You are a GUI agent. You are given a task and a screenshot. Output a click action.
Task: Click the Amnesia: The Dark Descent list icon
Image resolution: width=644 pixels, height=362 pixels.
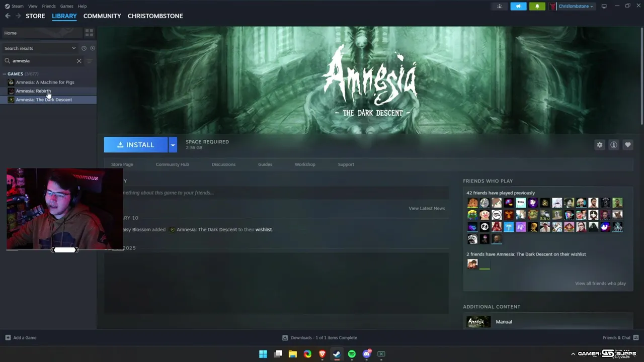coord(11,100)
